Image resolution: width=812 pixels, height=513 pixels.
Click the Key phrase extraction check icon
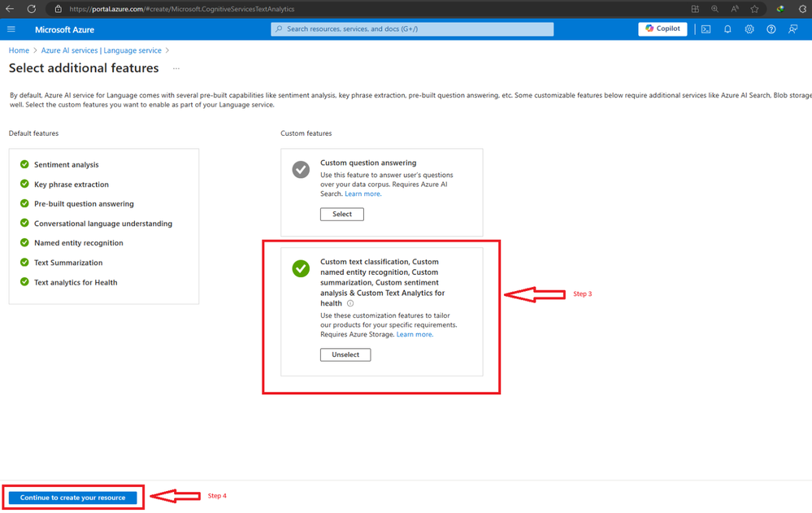(x=24, y=184)
